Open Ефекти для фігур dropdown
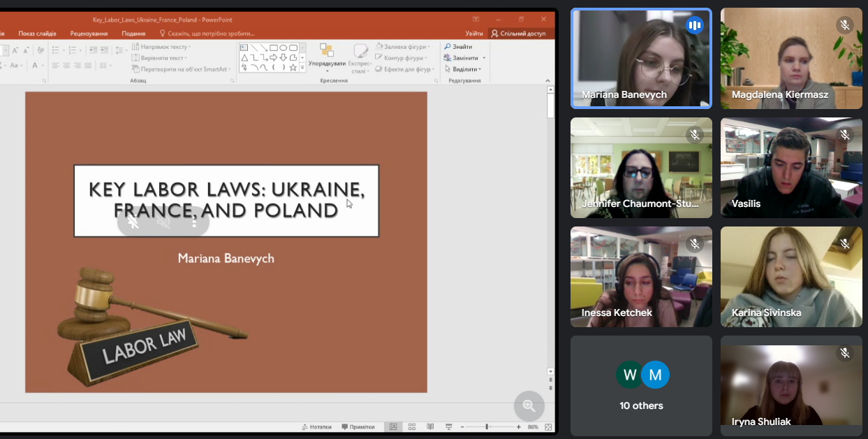Viewport: 868px width, 439px height. 405,69
